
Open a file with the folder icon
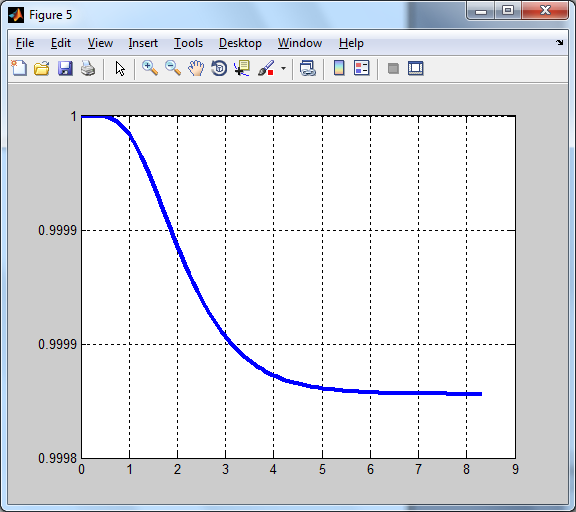pos(42,68)
